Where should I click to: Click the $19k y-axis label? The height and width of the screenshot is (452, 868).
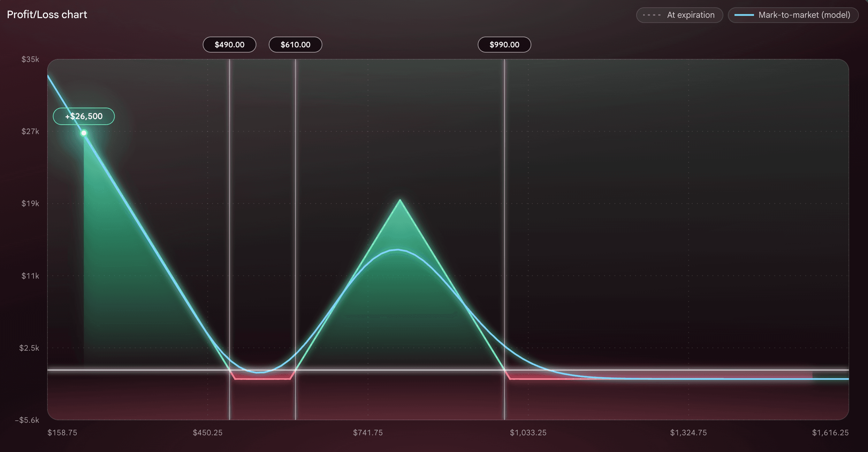click(x=30, y=203)
